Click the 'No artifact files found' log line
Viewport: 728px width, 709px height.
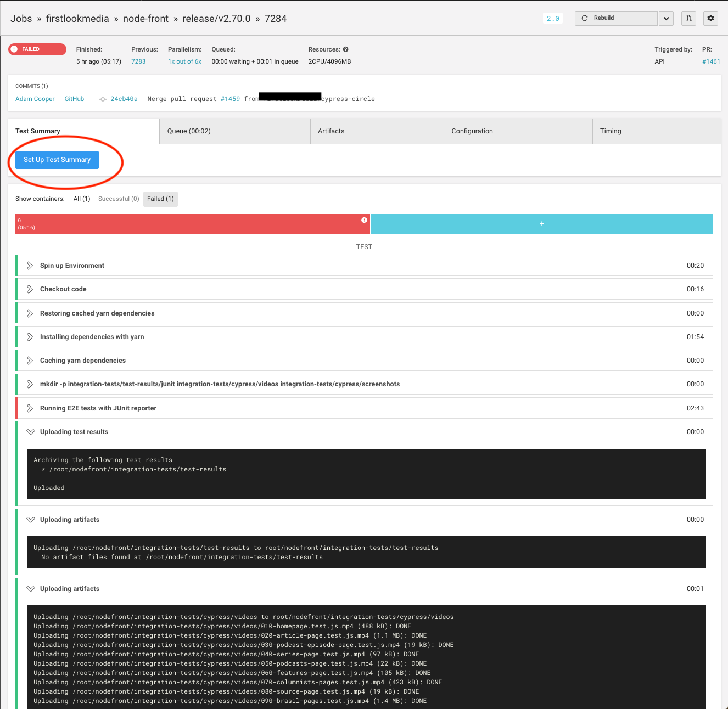click(x=182, y=557)
